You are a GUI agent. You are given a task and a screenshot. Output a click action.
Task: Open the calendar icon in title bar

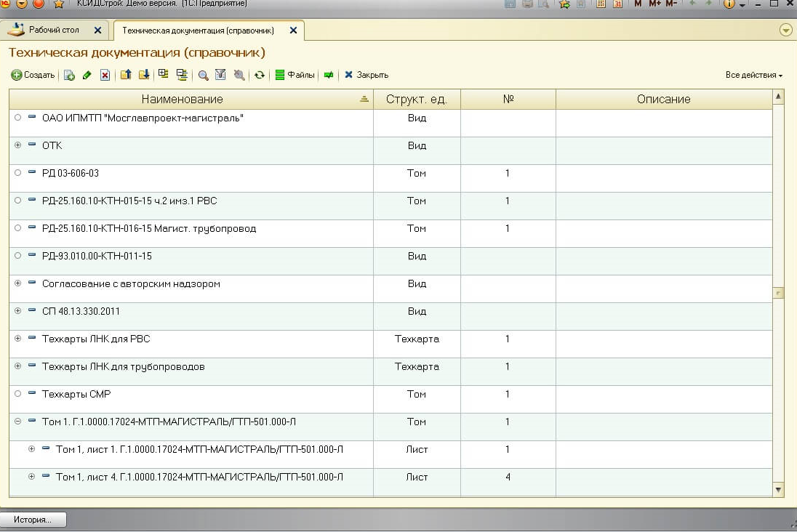[x=617, y=4]
